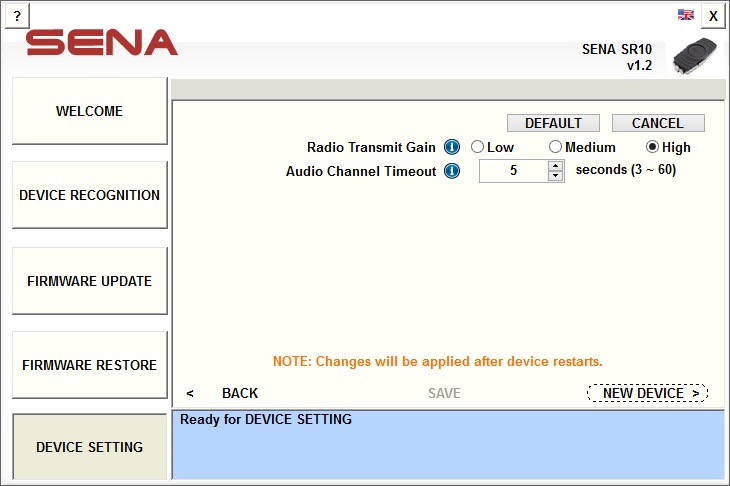Click the SENA SR10 device image
This screenshot has width=730, height=486.
[695, 56]
